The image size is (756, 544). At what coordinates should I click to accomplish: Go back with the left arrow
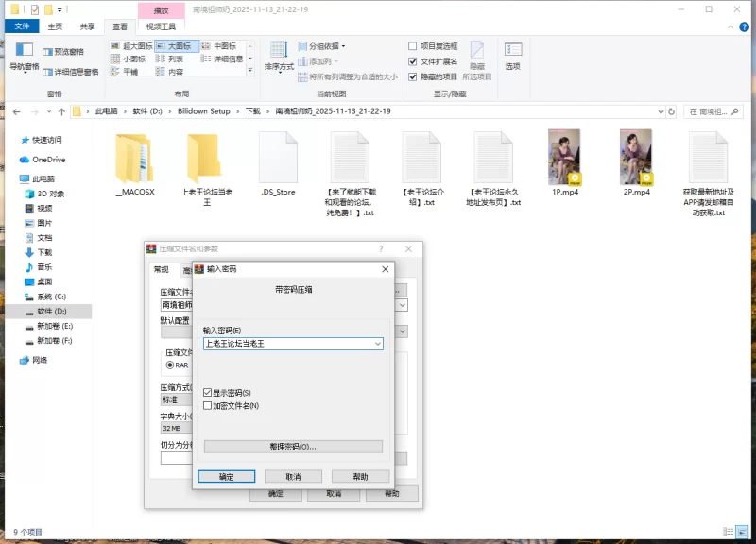17,111
